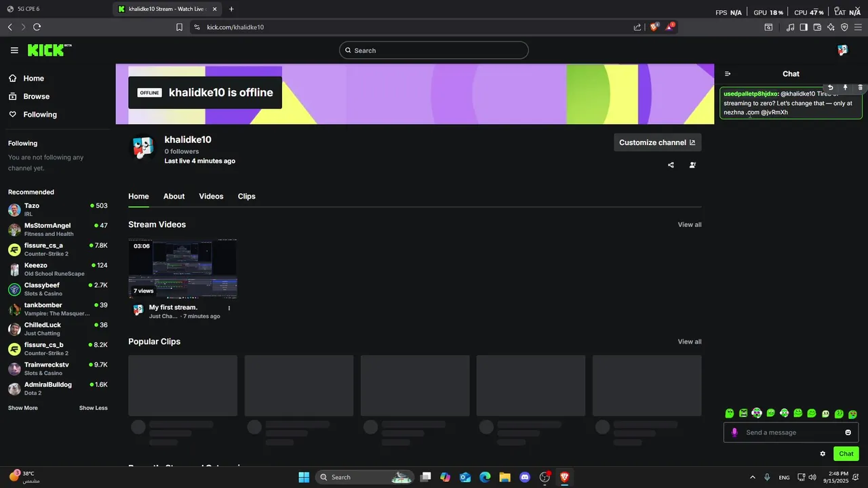Image resolution: width=868 pixels, height=488 pixels.
Task: Open the browser music playlist icon
Action: coord(790,27)
